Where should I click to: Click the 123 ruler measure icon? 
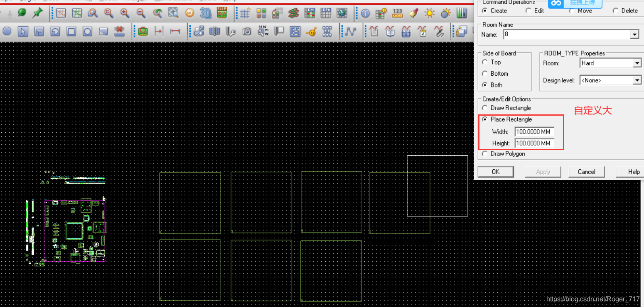click(397, 13)
